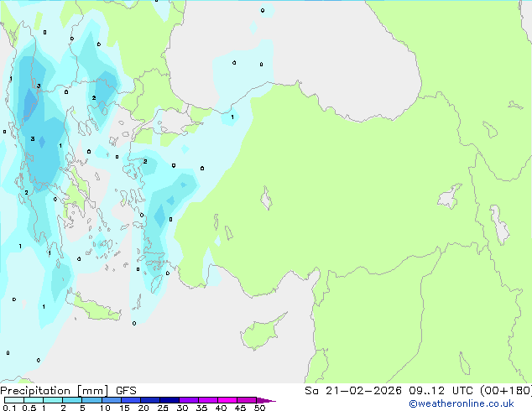Screen dimensions: 532x411
Task: Click the 20–25 mm legend color swatch
Action: point(150,400)
